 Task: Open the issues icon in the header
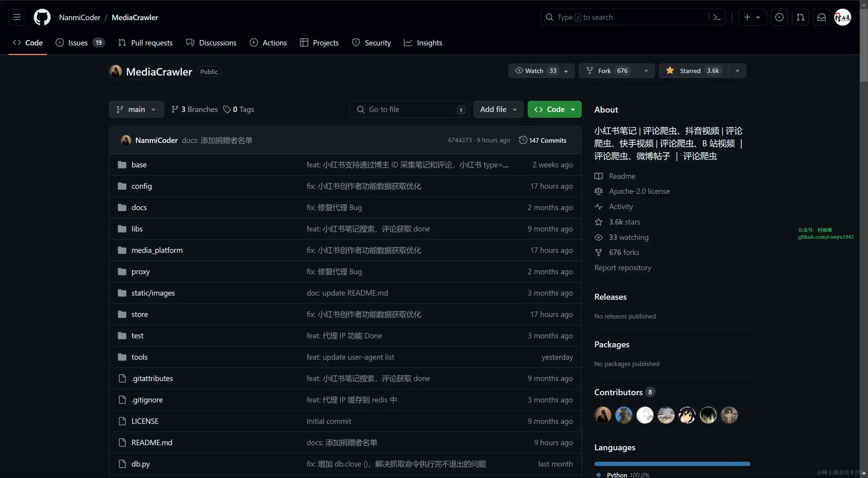[779, 17]
